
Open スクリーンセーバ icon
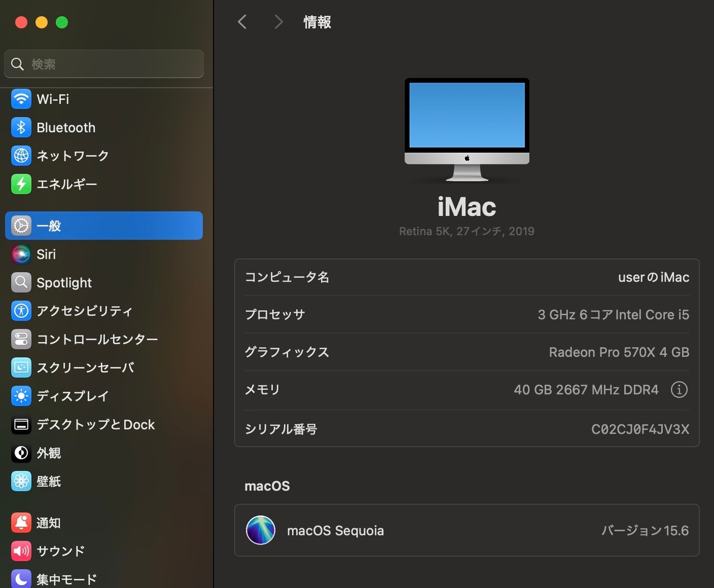[x=21, y=367]
